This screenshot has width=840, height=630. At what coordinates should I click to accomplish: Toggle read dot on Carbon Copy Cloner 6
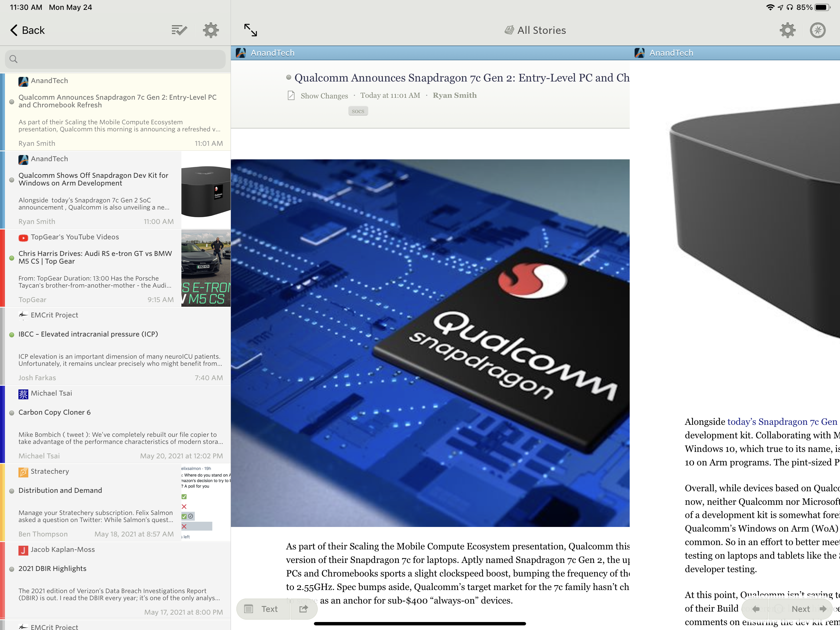(12, 413)
